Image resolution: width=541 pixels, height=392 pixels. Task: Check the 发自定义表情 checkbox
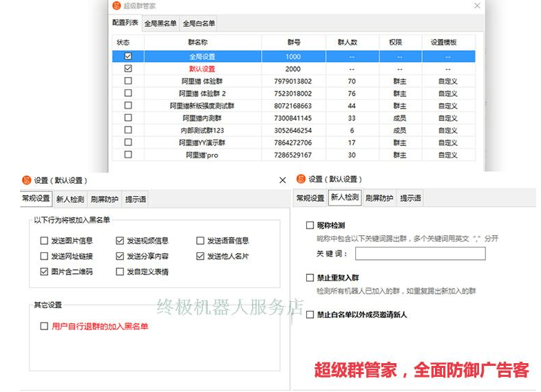click(120, 272)
